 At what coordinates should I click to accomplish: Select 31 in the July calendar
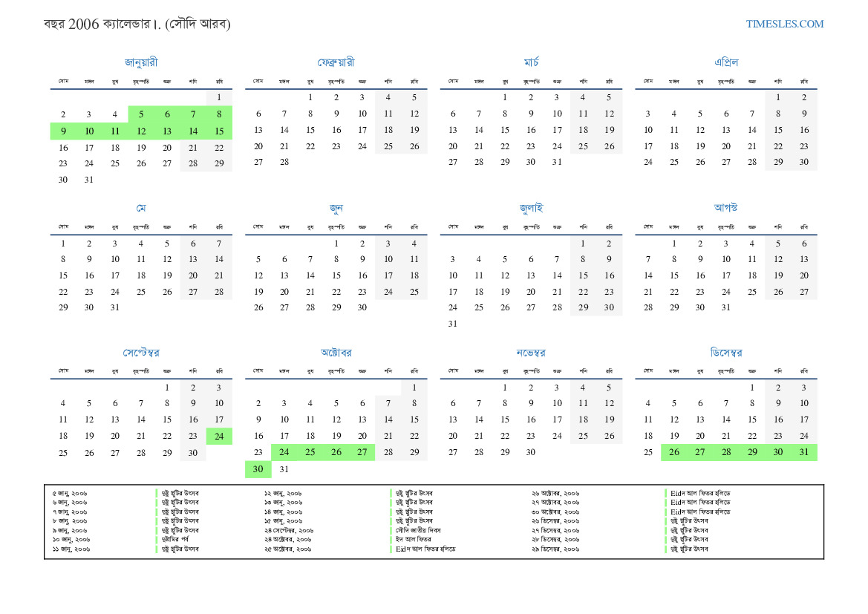(x=453, y=324)
